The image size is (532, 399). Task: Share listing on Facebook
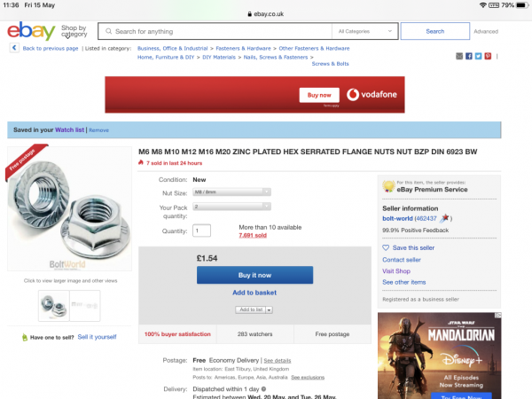click(x=468, y=56)
